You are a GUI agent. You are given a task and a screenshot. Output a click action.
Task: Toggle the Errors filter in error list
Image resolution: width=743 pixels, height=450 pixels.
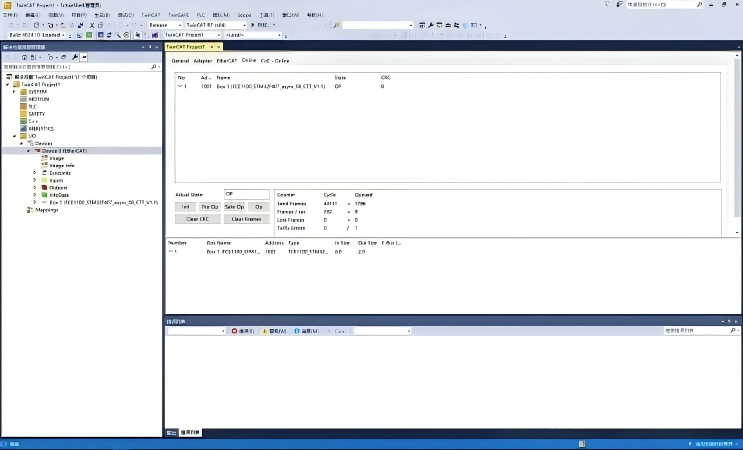coord(243,331)
